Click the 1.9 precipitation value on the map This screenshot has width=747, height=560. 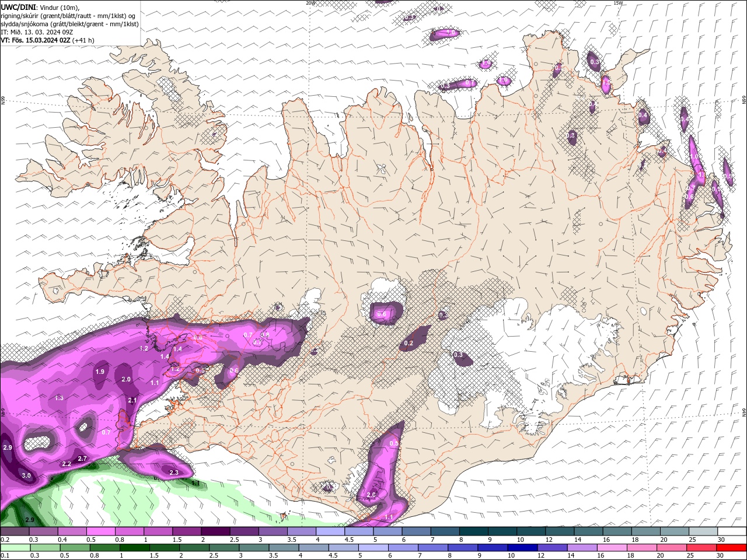pos(100,372)
